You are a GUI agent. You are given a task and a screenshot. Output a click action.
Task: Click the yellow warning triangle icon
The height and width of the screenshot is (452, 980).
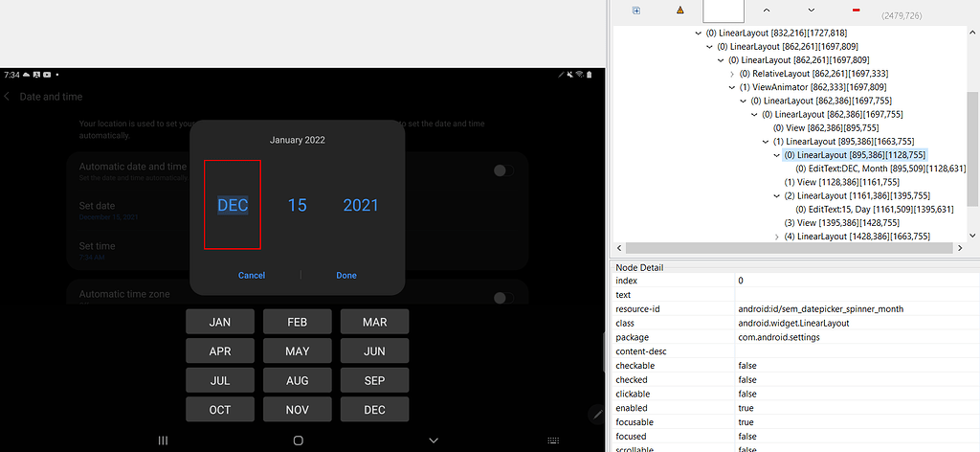point(680,11)
